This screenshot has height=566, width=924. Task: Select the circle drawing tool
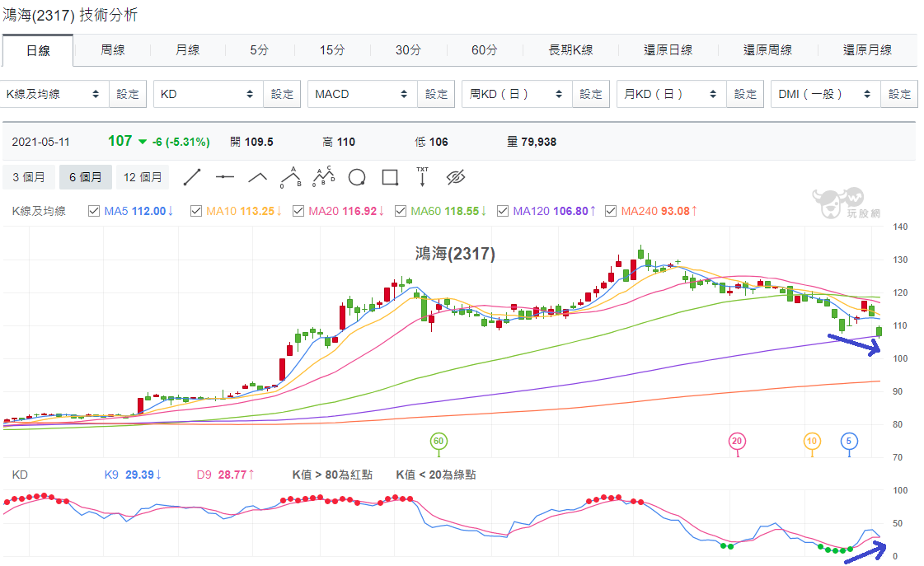(357, 177)
